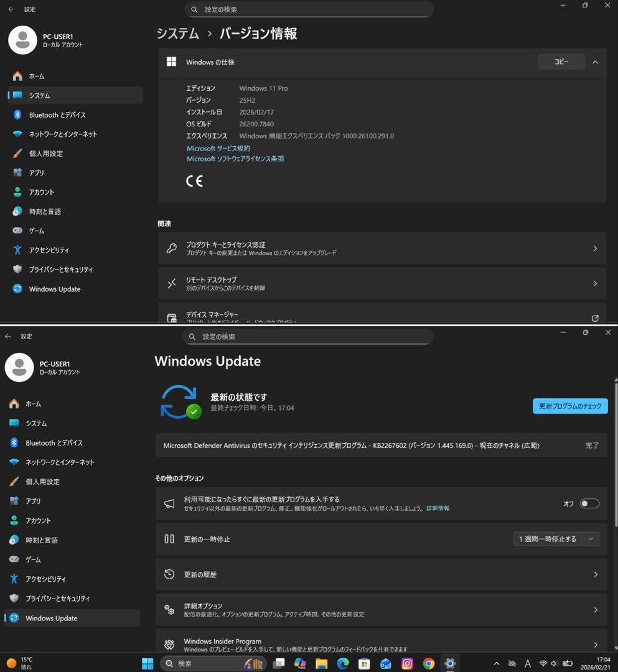This screenshot has height=672, width=618.
Task: Open Instagram from the taskbar
Action: (407, 663)
